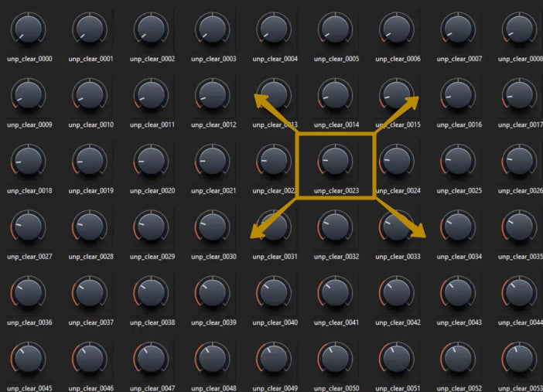Select the unp_clear_0043 knob thumbnail
This screenshot has height=392, width=543.
pos(459,292)
